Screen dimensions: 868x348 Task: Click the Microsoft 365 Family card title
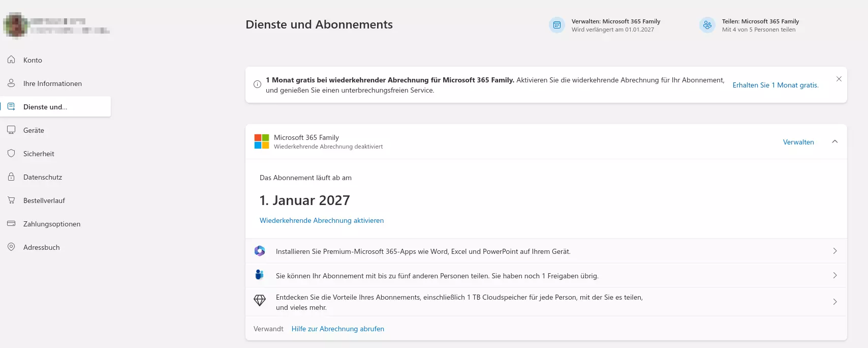pos(306,137)
